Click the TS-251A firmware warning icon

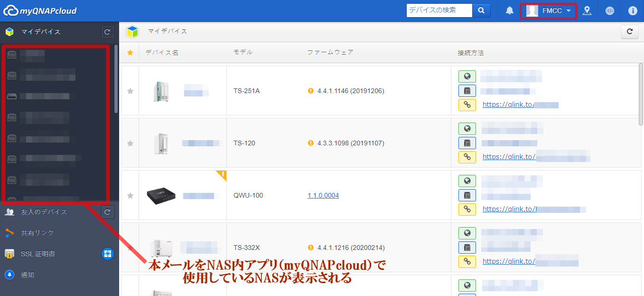pyautogui.click(x=311, y=91)
